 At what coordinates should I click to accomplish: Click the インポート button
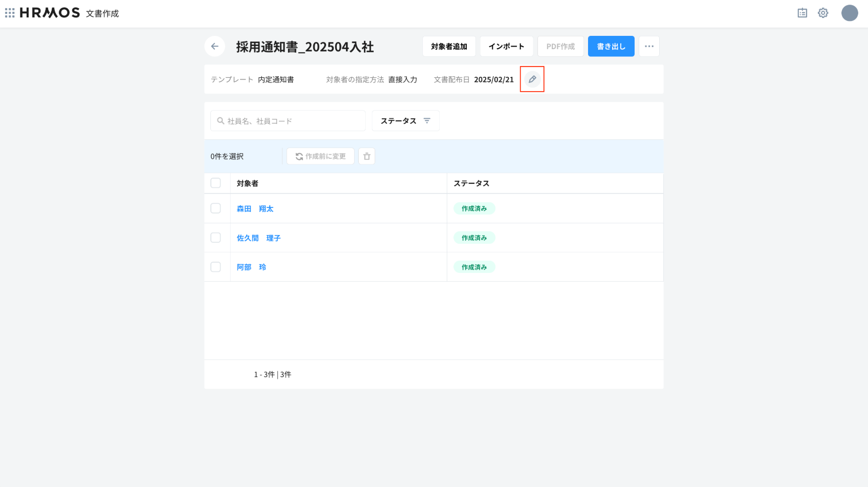506,47
